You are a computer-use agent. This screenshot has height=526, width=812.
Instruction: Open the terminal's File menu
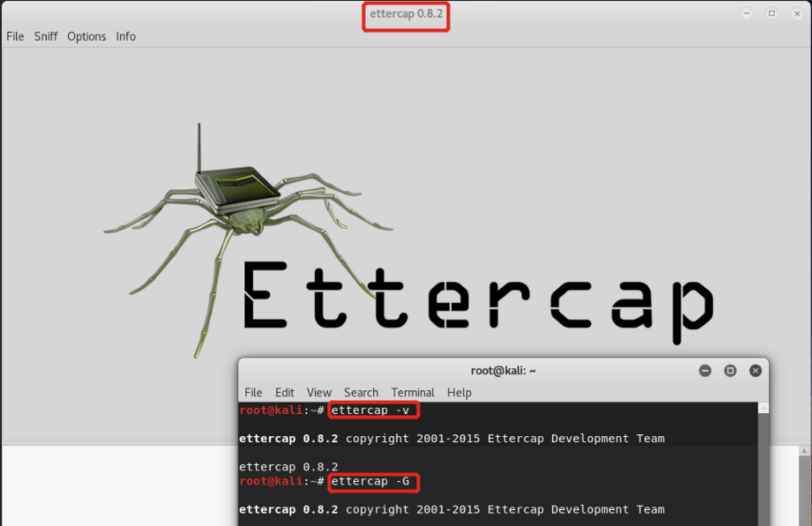pyautogui.click(x=253, y=392)
